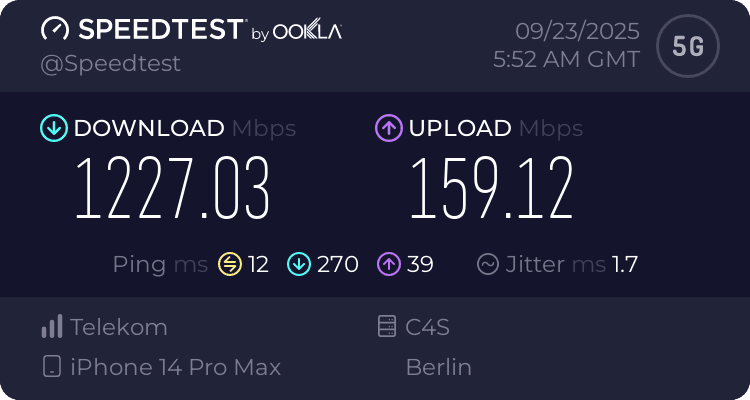Image resolution: width=750 pixels, height=400 pixels.
Task: Click the Telekom provider name
Action: [119, 327]
